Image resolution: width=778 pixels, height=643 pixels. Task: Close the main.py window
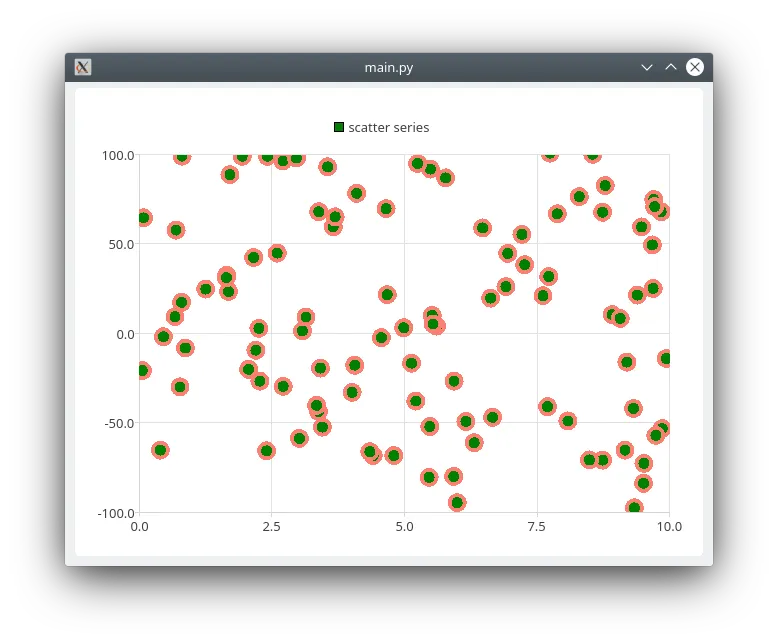click(695, 67)
